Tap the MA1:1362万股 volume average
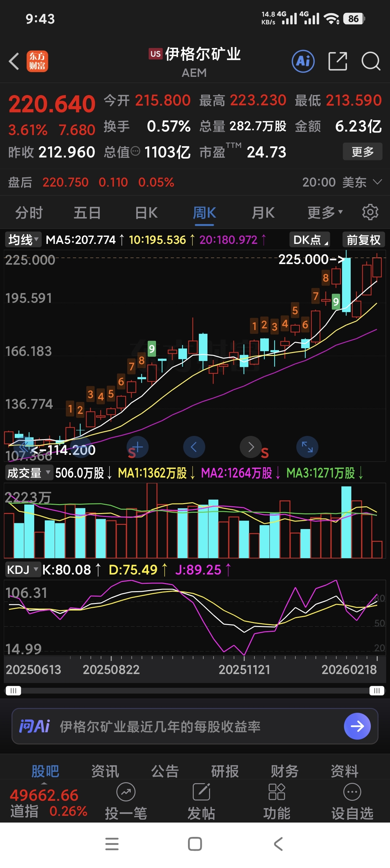The image size is (390, 868). click(x=152, y=473)
